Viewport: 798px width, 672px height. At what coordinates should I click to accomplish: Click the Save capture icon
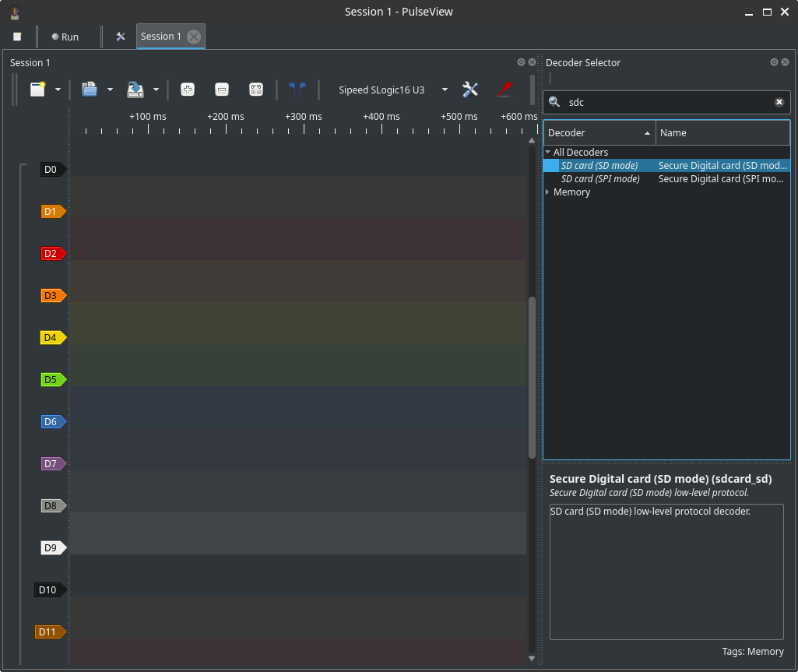135,90
